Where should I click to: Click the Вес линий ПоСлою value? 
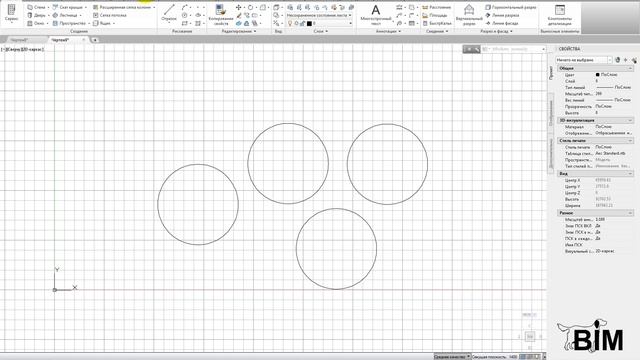(x=613, y=100)
